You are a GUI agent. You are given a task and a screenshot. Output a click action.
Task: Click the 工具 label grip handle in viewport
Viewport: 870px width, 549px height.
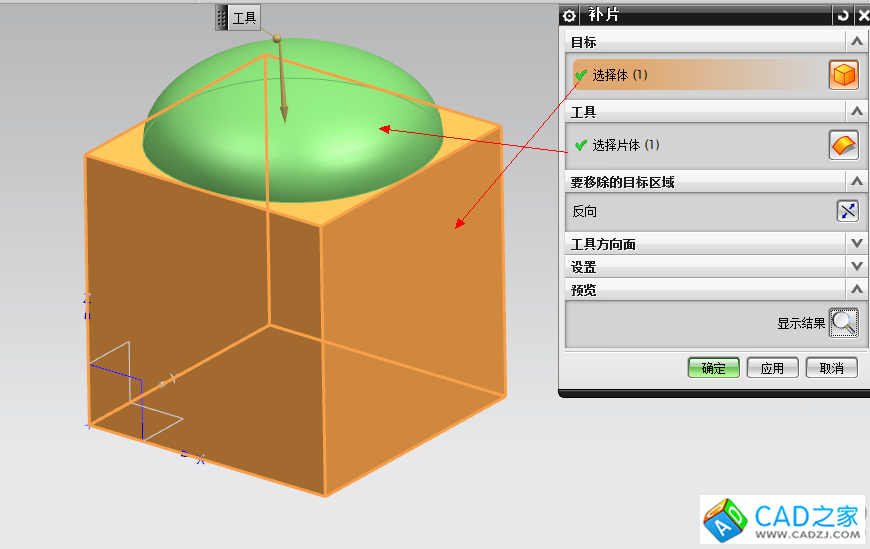(x=223, y=18)
